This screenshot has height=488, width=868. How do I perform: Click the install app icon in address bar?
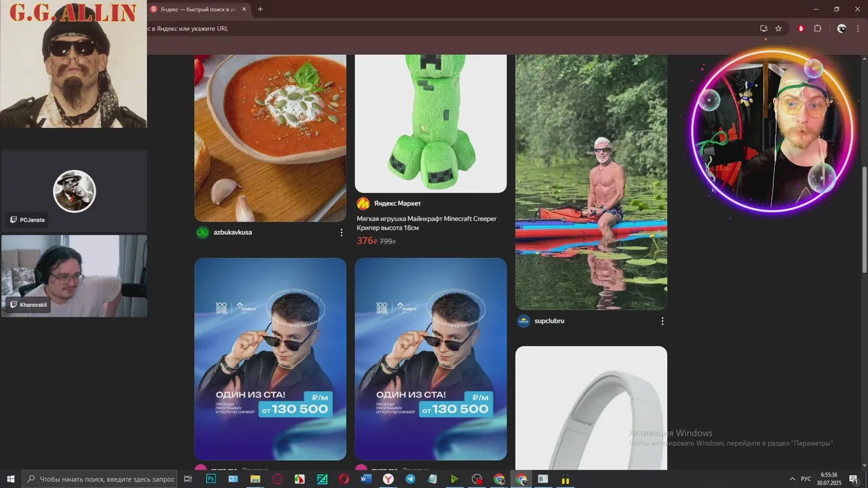tap(764, 28)
